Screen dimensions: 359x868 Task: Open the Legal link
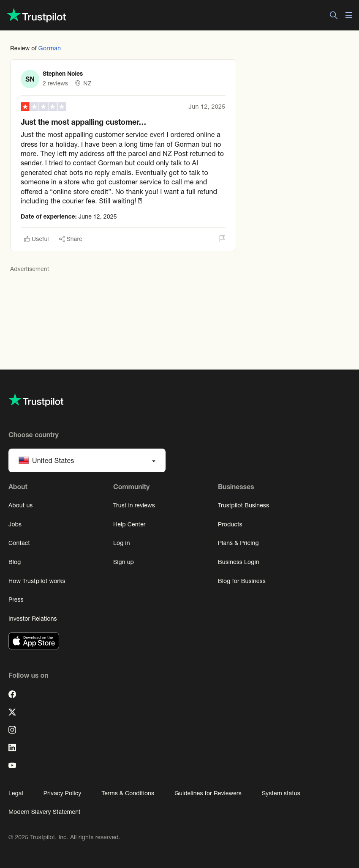coord(16,793)
